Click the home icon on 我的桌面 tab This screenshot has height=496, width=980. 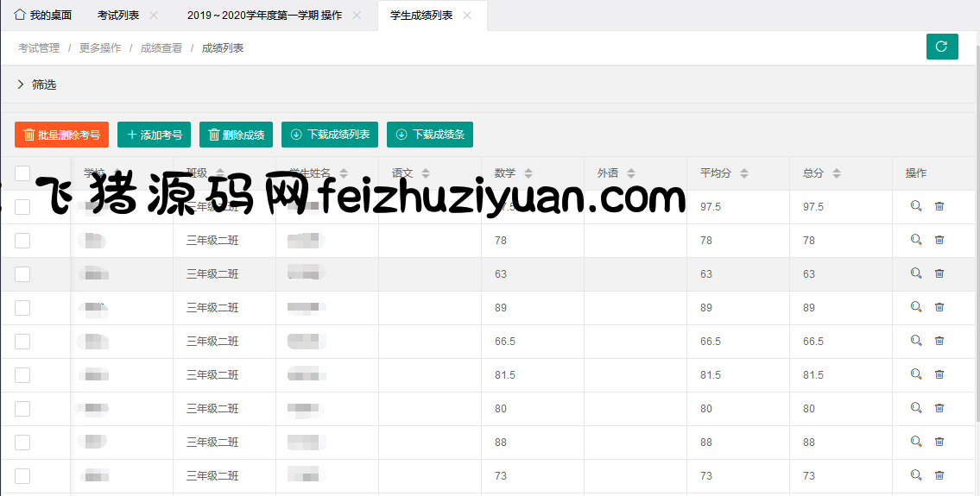pos(20,16)
